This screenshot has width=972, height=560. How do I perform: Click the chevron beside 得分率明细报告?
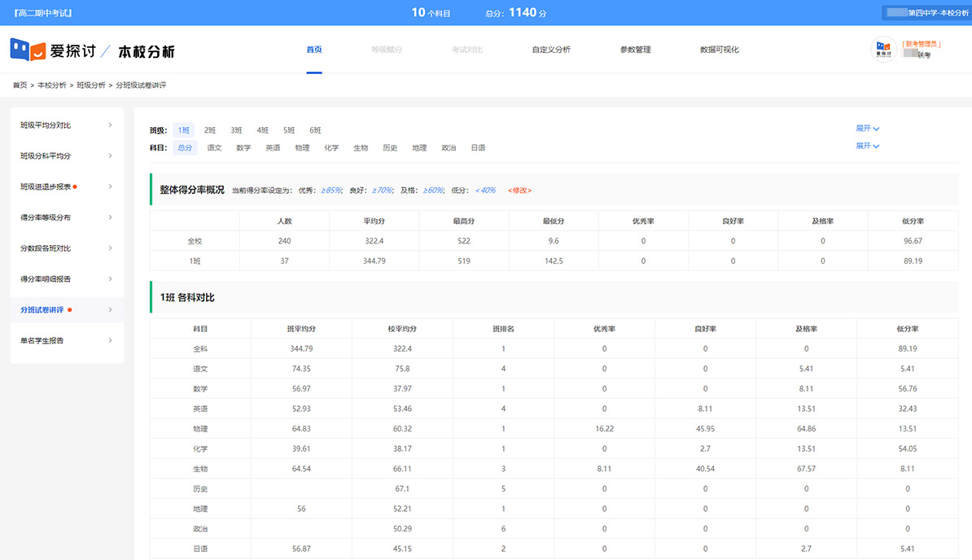click(x=110, y=279)
